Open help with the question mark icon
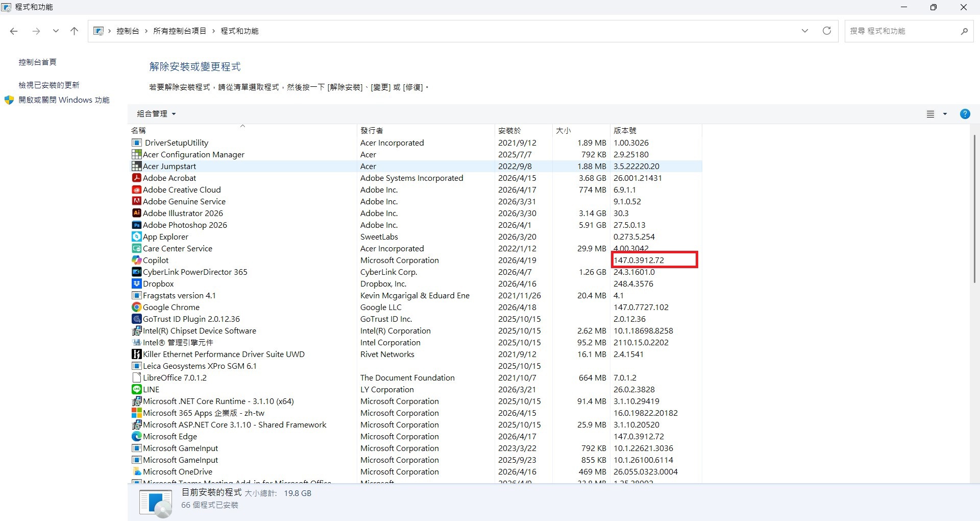 [965, 114]
